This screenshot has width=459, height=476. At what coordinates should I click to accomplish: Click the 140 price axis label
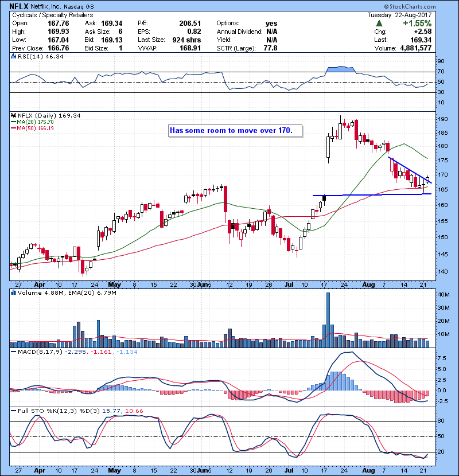coord(442,271)
